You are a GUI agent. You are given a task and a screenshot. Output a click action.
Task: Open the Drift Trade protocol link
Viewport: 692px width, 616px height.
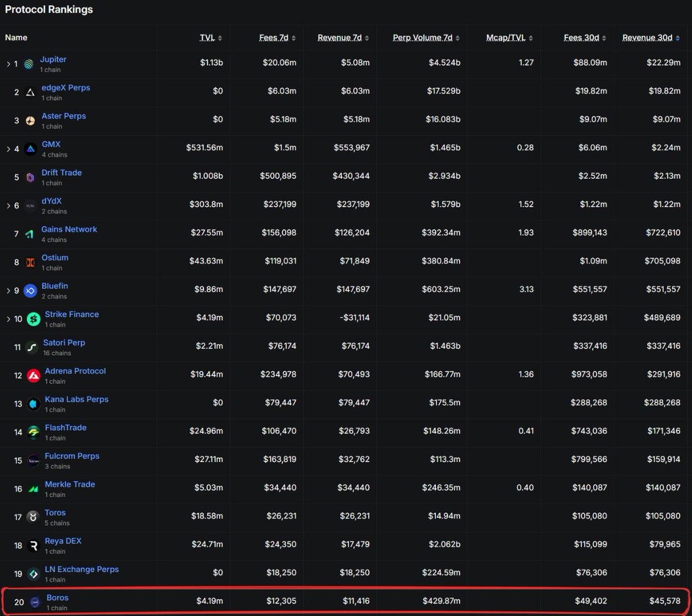pos(62,172)
